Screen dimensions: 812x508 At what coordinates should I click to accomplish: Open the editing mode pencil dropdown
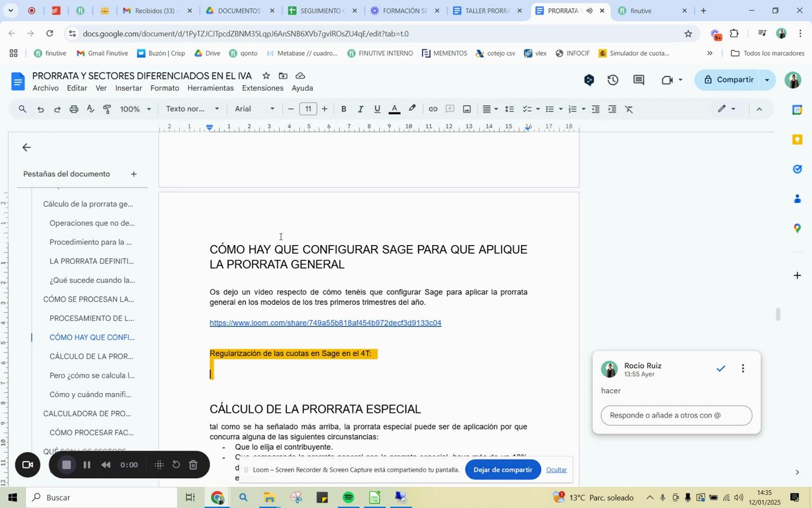726,109
